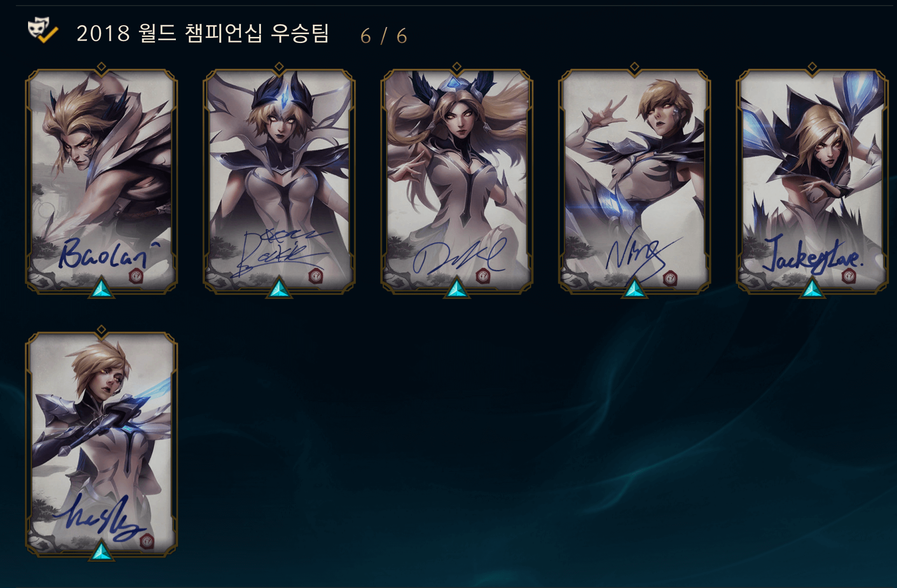Select the LeBlanc card with horned crown
Image resolution: width=897 pixels, height=588 pixels.
pos(279,182)
